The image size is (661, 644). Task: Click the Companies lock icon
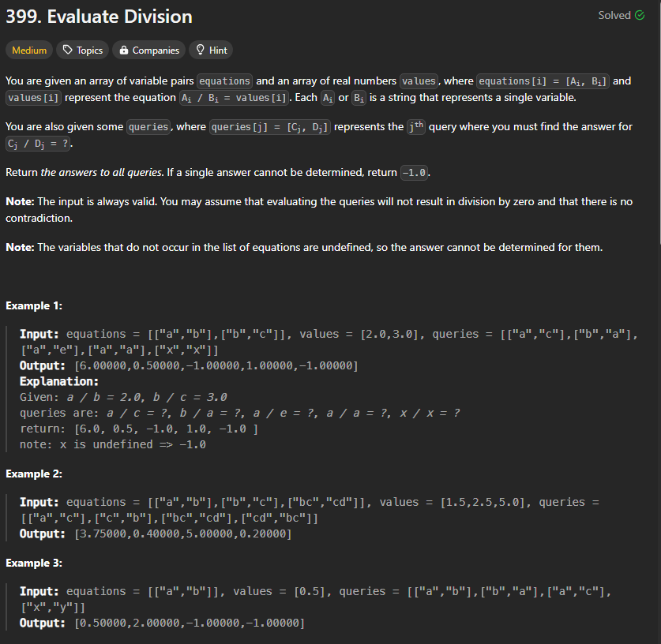pyautogui.click(x=123, y=51)
